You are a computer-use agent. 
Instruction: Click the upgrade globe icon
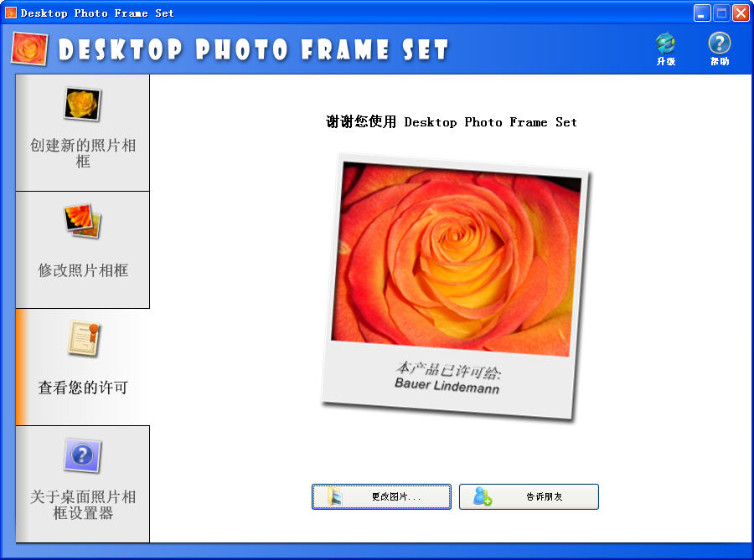click(666, 44)
